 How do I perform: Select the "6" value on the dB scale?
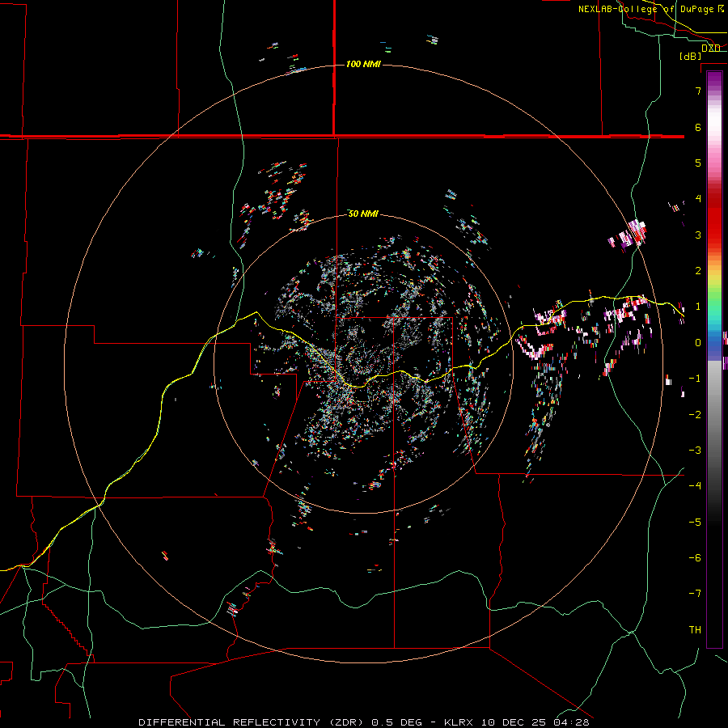pyautogui.click(x=698, y=127)
